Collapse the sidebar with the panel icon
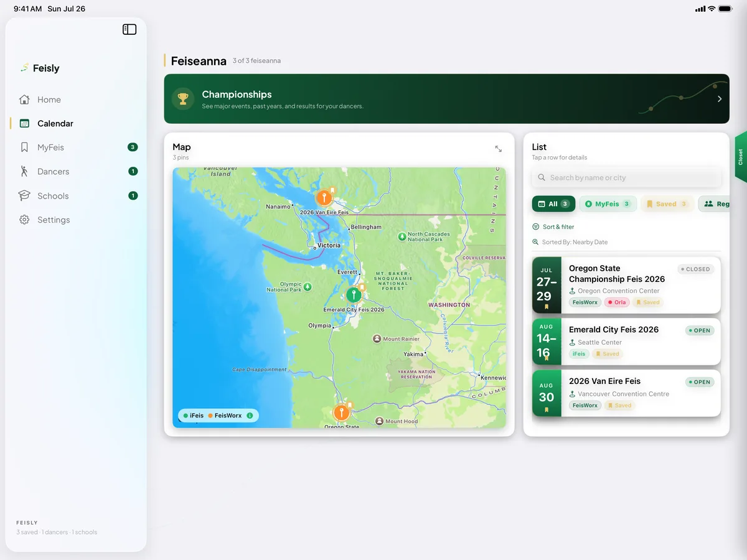This screenshot has width=747, height=560. 129,29
